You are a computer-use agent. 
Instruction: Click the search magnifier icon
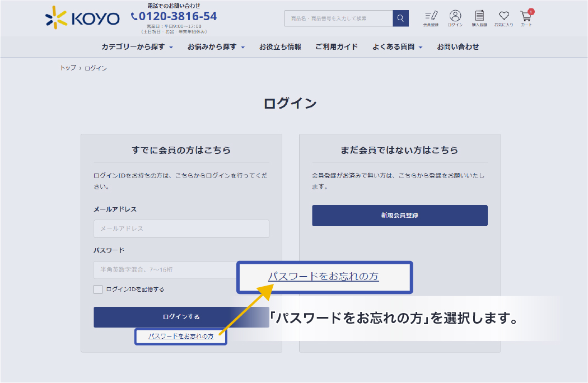(x=400, y=18)
